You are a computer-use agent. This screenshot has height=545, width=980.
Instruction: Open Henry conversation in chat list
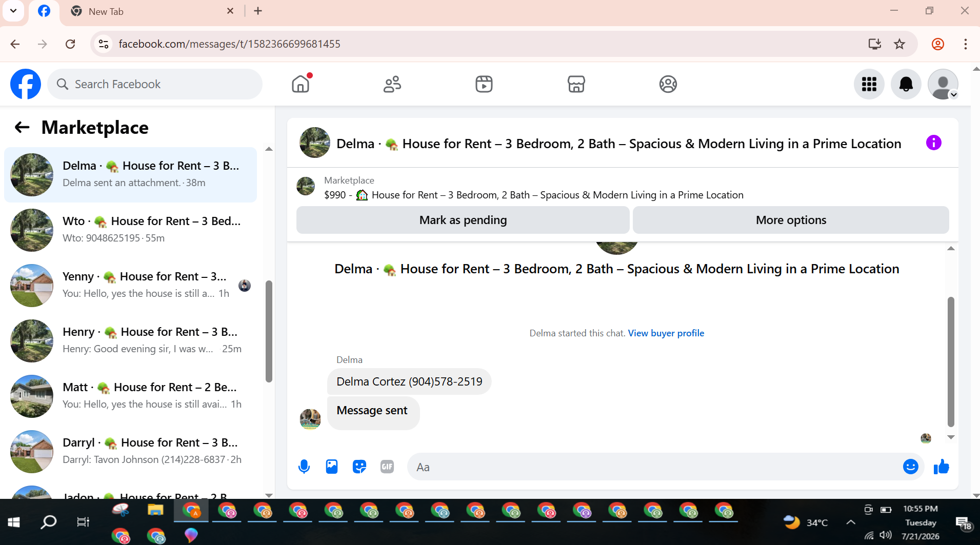pyautogui.click(x=131, y=341)
